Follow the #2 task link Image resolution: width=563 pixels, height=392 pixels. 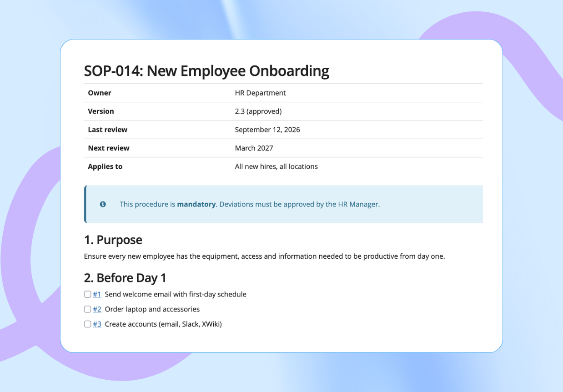click(97, 309)
